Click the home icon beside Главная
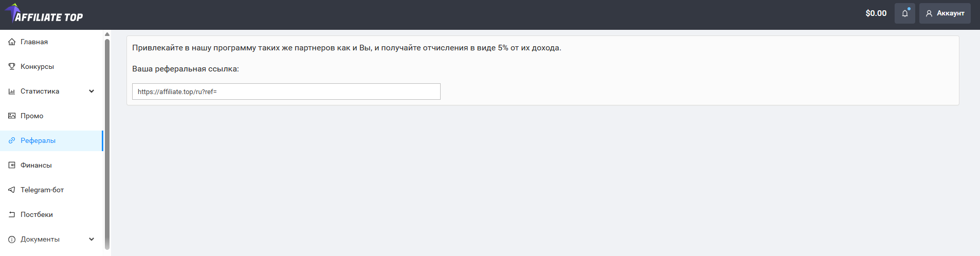The image size is (980, 256). tap(12, 42)
